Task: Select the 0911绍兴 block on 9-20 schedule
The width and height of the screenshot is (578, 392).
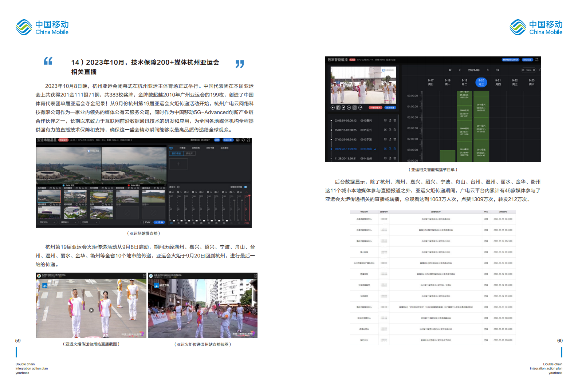Action: (481, 128)
